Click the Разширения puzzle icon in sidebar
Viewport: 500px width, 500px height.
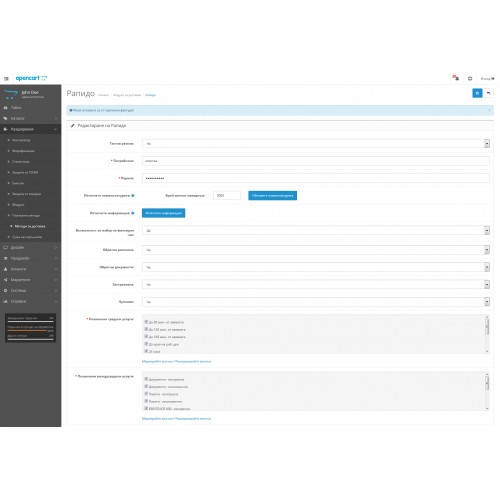pyautogui.click(x=5, y=129)
